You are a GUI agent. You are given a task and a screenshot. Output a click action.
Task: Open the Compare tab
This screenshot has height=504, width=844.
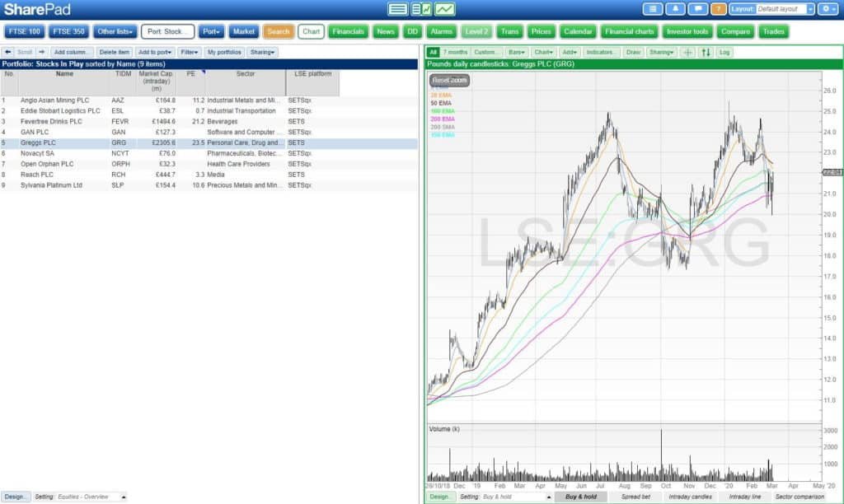(735, 32)
